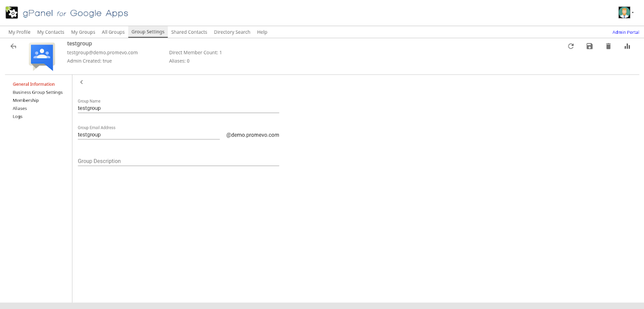The width and height of the screenshot is (644, 309).
Task: Click the Group Description input field
Action: point(178,161)
